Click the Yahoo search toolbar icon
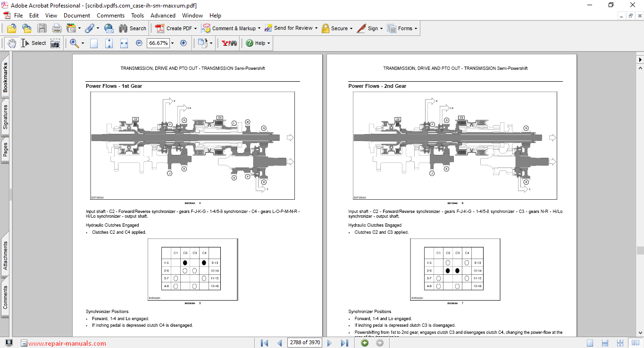This screenshot has height=348, width=644. click(229, 43)
